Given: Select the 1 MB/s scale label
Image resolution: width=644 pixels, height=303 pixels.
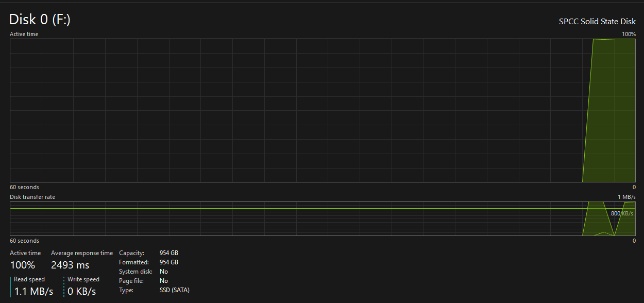Looking at the screenshot, I should 626,197.
